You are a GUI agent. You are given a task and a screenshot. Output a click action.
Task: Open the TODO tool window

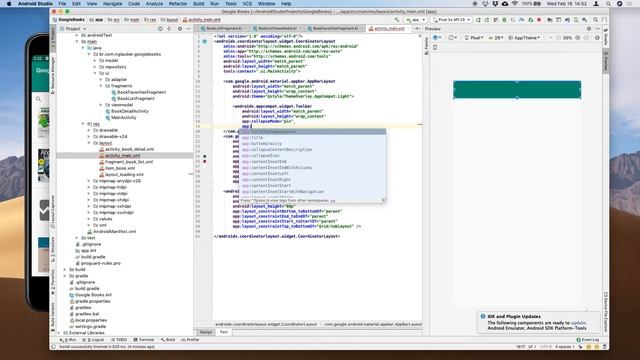pos(119,340)
